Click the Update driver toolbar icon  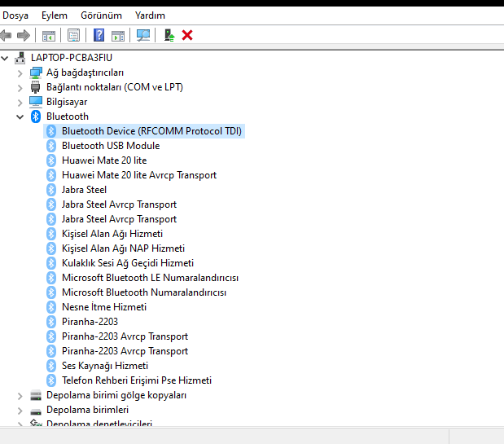pos(169,35)
